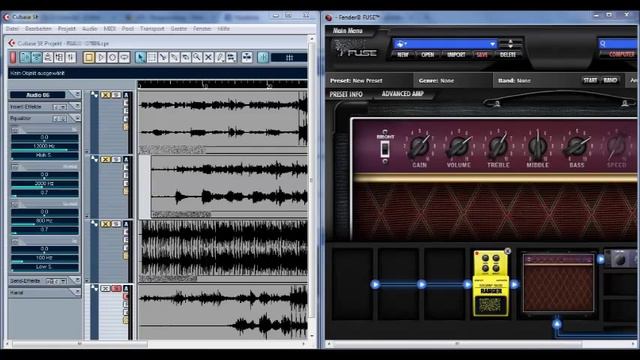Expand the Kanal inspector section

(77, 292)
